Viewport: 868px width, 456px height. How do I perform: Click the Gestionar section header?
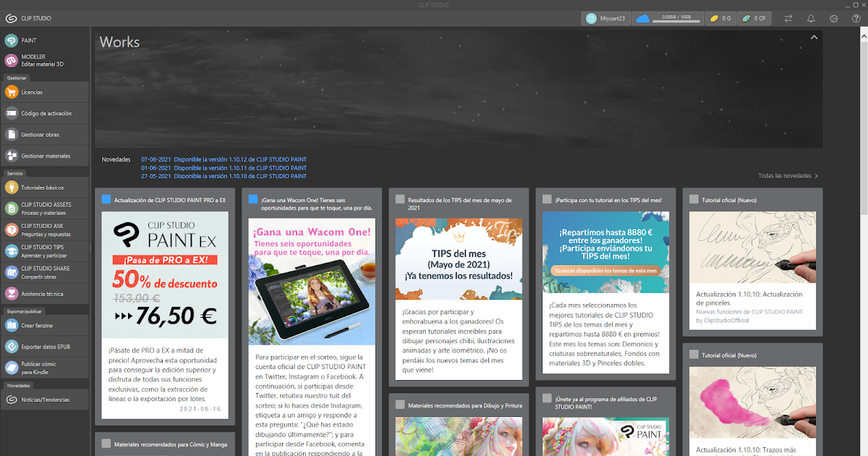pos(17,77)
